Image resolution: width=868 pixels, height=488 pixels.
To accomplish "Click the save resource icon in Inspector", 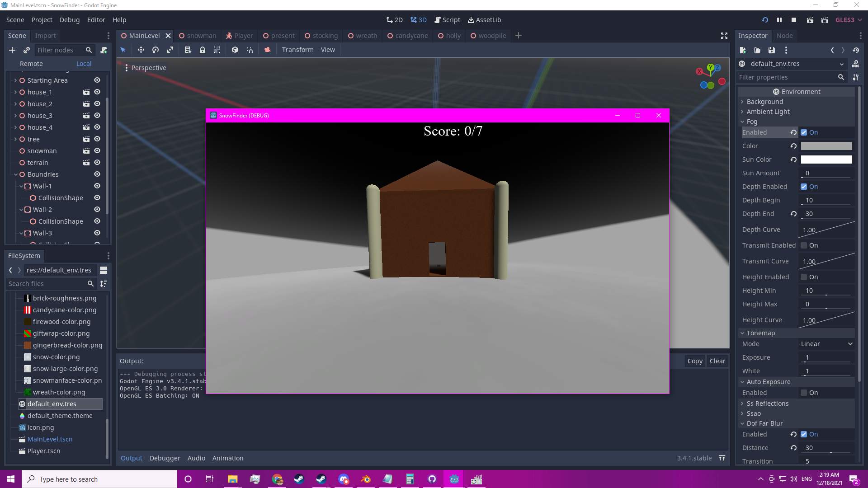I will pyautogui.click(x=772, y=50).
